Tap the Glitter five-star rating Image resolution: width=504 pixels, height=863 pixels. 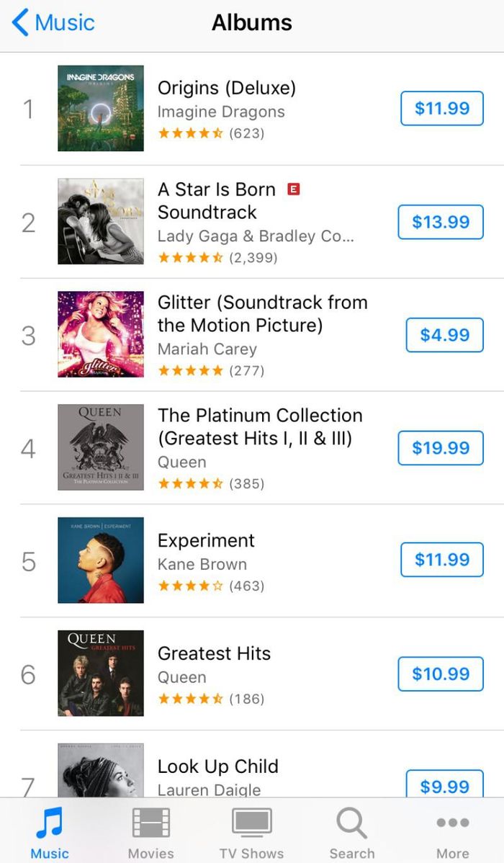click(190, 371)
